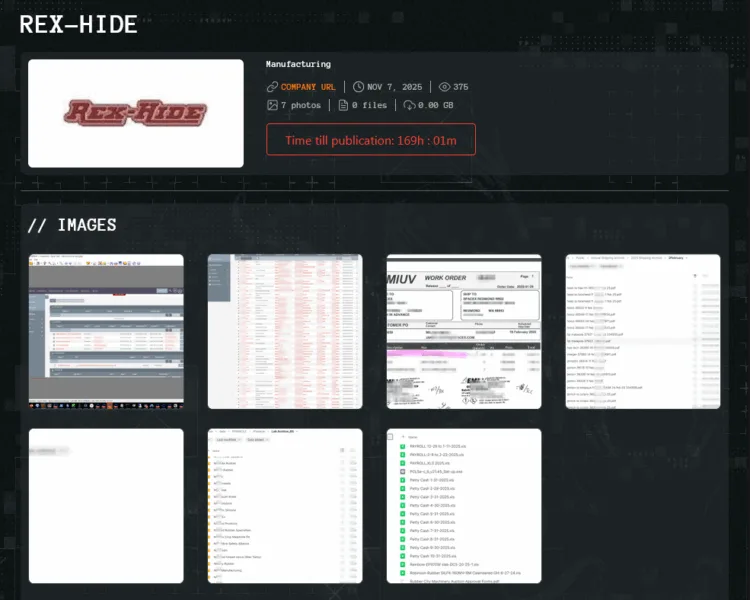The width and height of the screenshot is (750, 600).
Task: Open the folder list thumbnail with yellow folders
Action: point(285,506)
